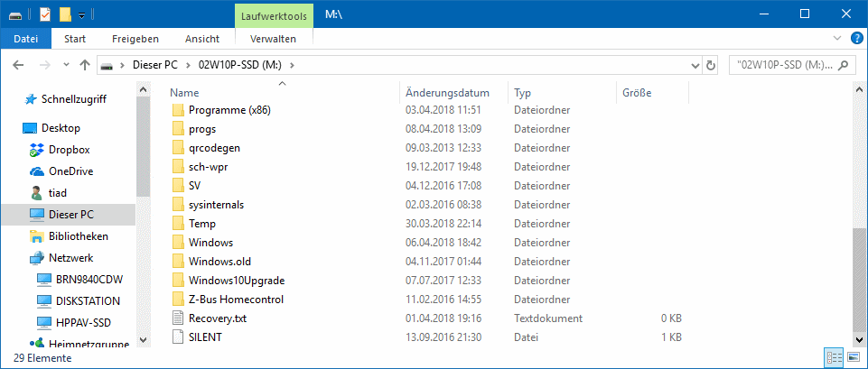Switch to details view layout button

(x=833, y=358)
